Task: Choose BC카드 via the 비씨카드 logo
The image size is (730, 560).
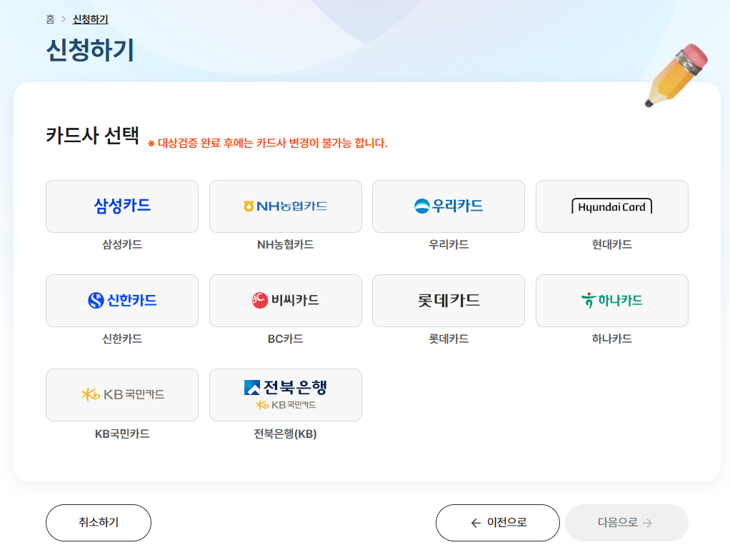Action: tap(285, 300)
